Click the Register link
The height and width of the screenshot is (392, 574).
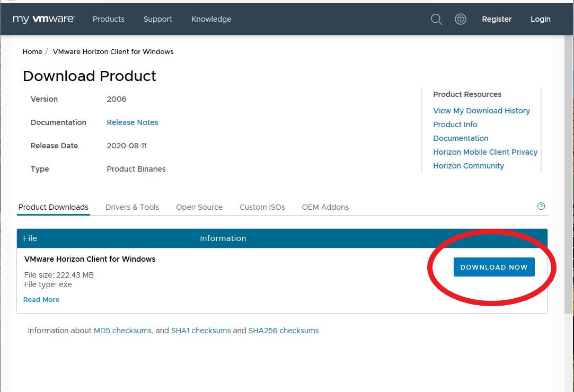[x=496, y=19]
